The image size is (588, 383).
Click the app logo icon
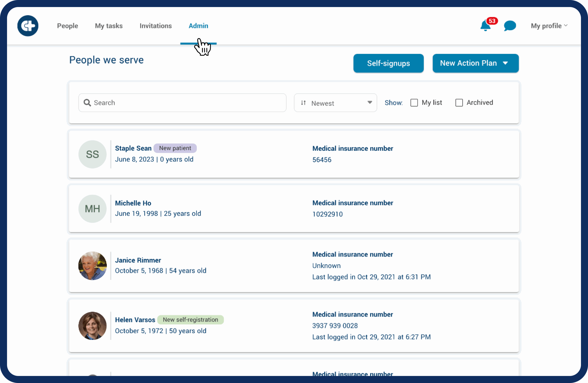28,26
